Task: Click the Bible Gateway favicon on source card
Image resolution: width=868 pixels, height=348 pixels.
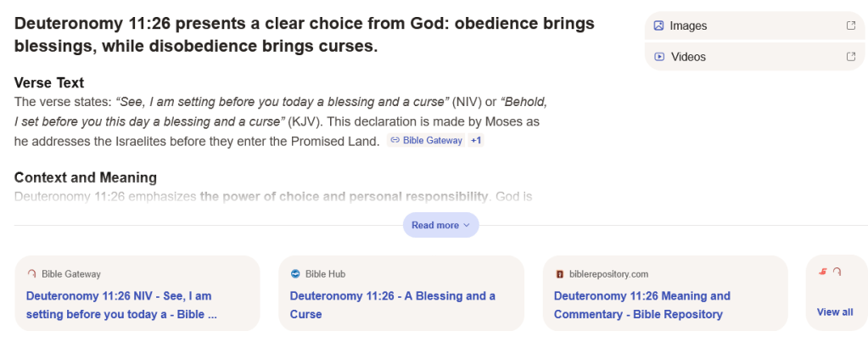Action: click(x=32, y=274)
